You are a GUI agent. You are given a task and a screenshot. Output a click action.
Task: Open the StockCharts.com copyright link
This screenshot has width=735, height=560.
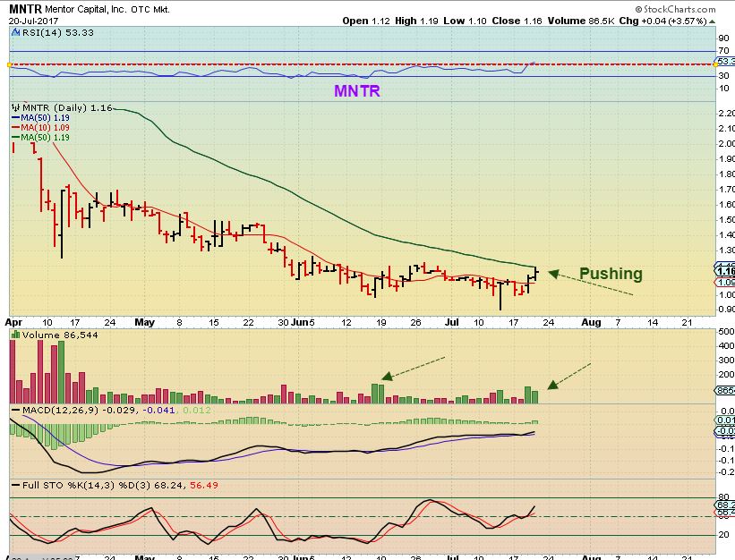[x=675, y=9]
